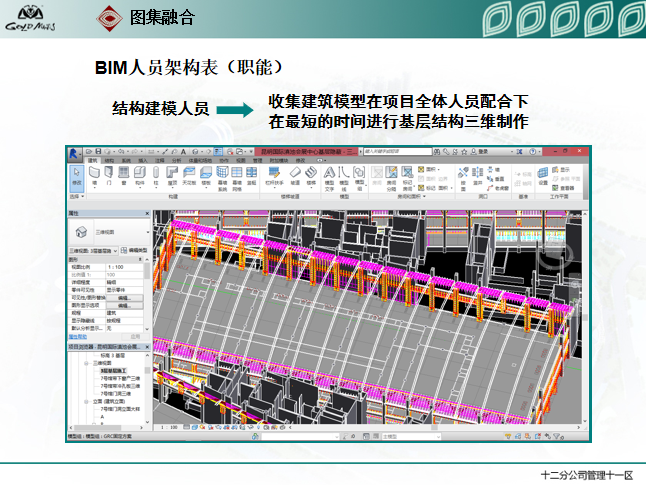Screen dimensions: 646x485
Task: Select the 楼板 (Floor) tool
Action: (206, 177)
